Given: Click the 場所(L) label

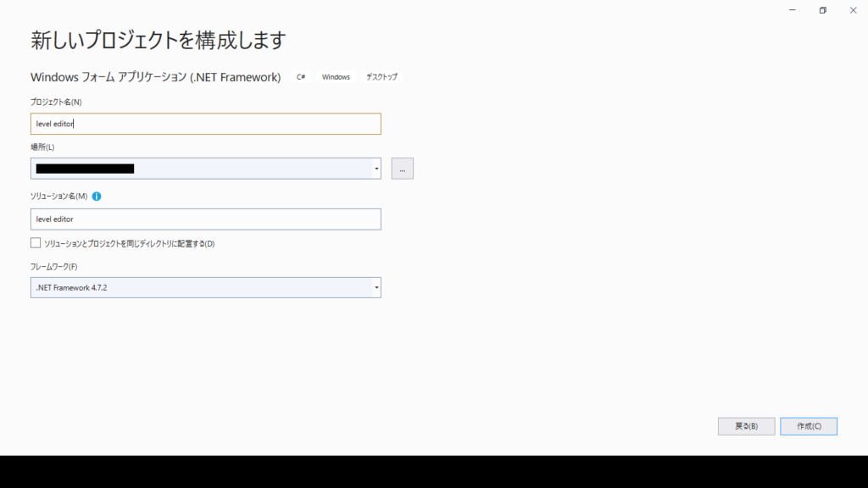Looking at the screenshot, I should (x=42, y=147).
